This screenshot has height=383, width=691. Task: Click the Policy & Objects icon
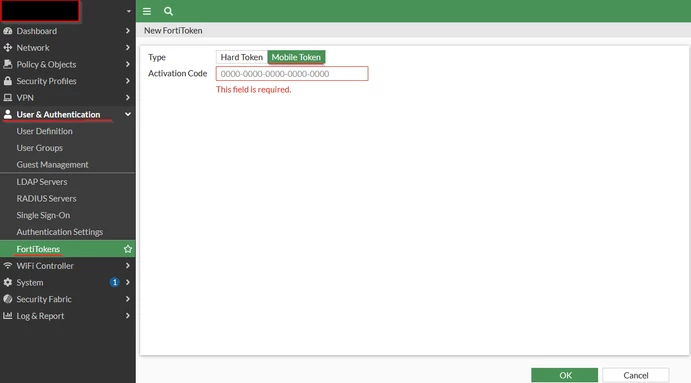8,64
